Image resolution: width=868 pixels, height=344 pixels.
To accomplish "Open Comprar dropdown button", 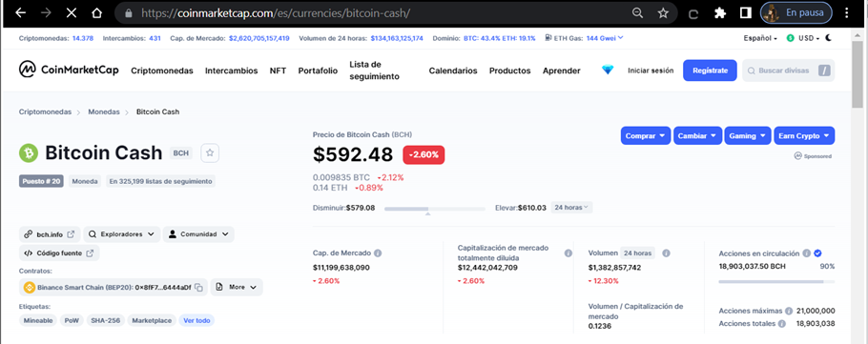I will (646, 135).
